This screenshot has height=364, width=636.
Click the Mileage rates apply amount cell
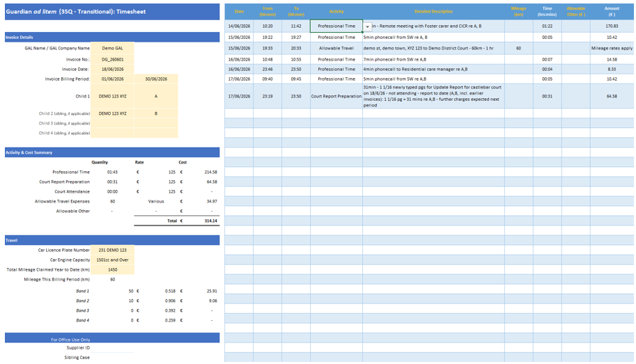coord(612,48)
